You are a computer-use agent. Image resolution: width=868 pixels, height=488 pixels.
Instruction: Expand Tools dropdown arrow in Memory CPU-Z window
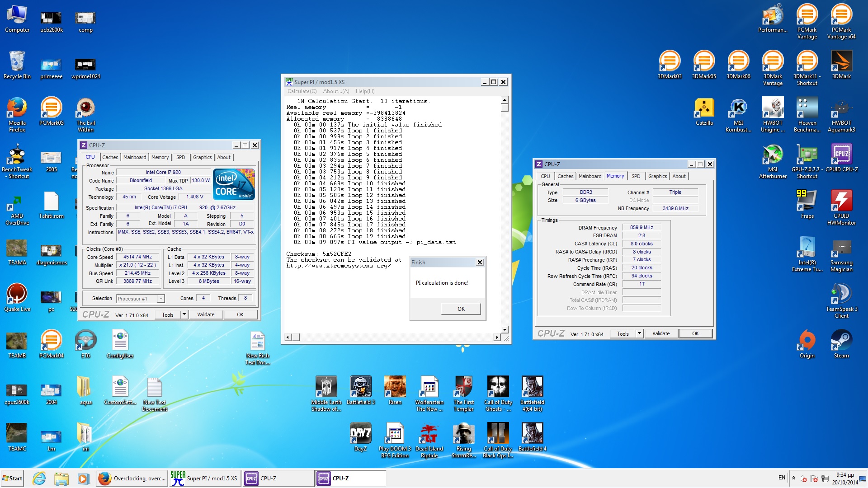pyautogui.click(x=639, y=333)
